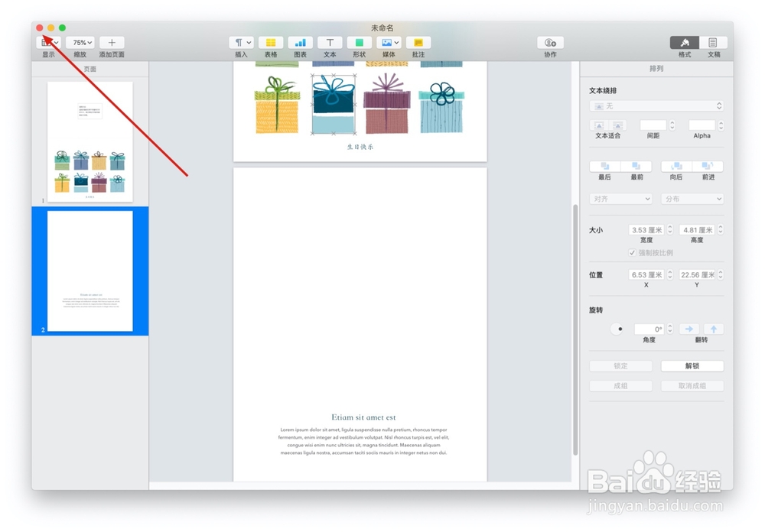Click the 高度 height field 4.81 厘米
765x532 pixels.
pos(697,229)
